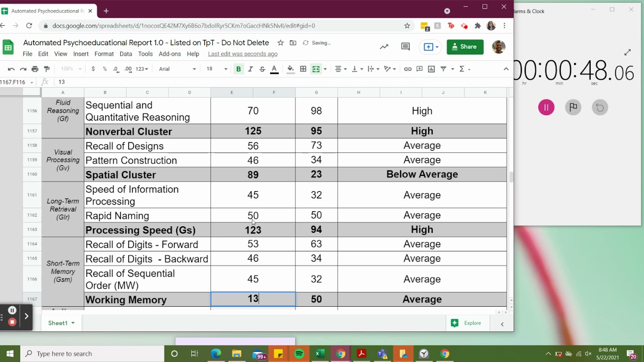Click Last edit was seconds ago link
The width and height of the screenshot is (644, 362).
pyautogui.click(x=243, y=54)
